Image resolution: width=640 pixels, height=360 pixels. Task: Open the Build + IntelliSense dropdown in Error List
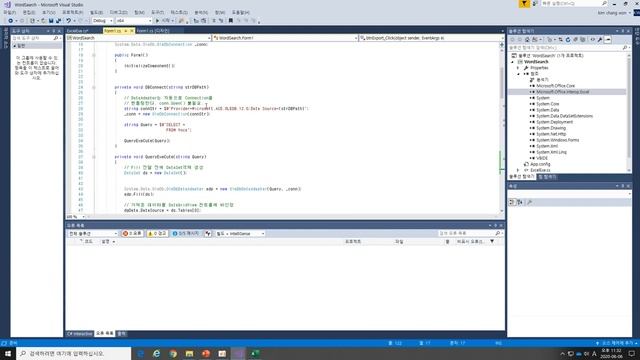[240, 233]
